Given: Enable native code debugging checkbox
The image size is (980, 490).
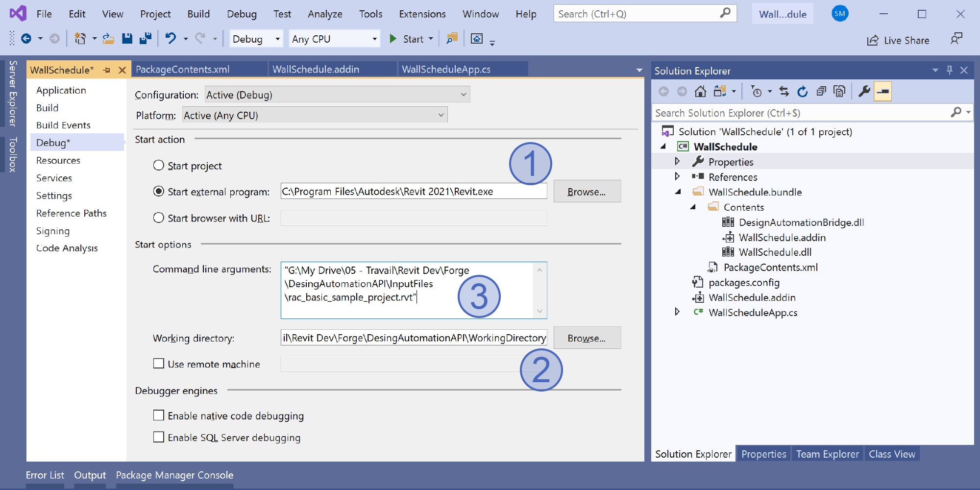Looking at the screenshot, I should coord(158,416).
